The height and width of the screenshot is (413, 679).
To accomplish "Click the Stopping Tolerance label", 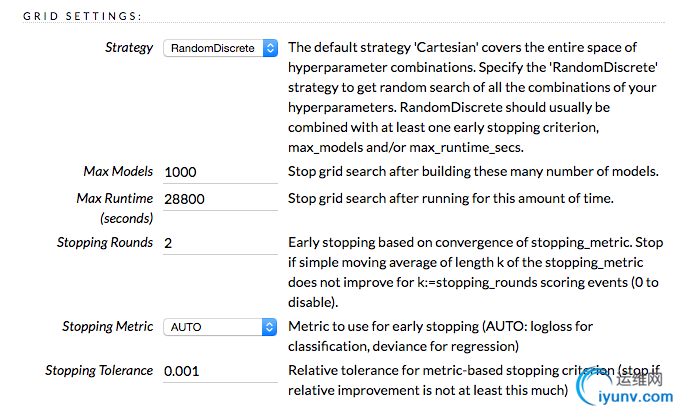I will coord(99,371).
